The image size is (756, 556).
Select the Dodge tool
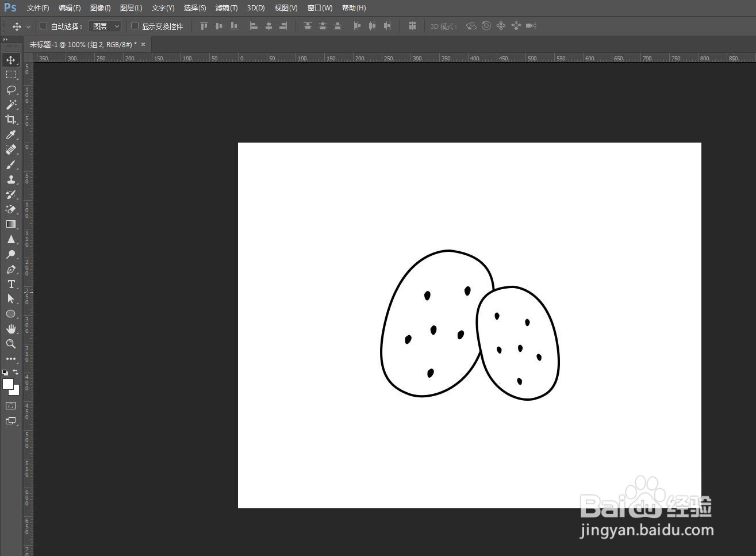[11, 254]
